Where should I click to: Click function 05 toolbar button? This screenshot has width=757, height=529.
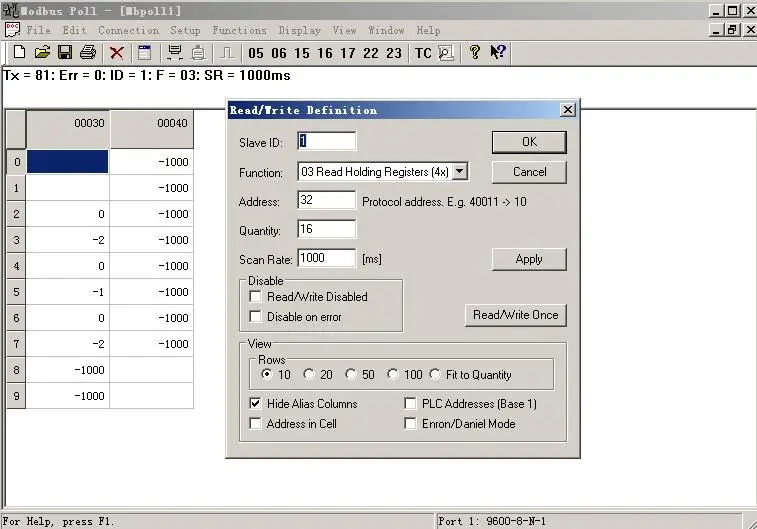256,53
